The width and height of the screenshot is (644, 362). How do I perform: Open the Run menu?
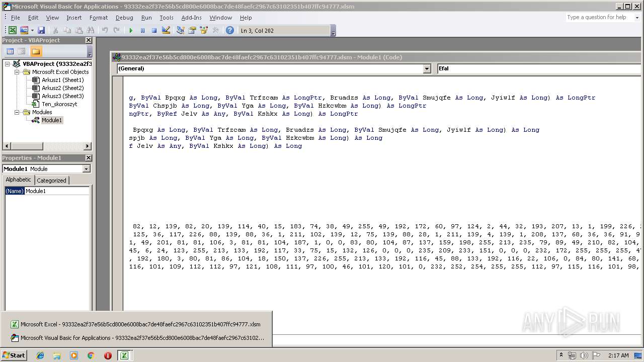[146, 18]
